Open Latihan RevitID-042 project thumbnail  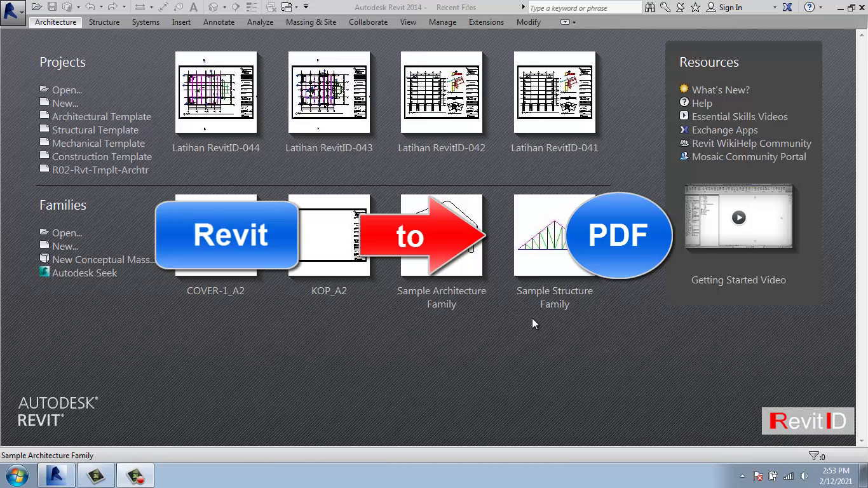click(442, 92)
